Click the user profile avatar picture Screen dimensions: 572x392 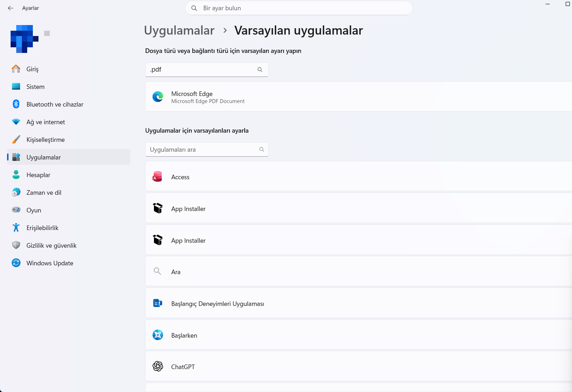[x=24, y=39]
